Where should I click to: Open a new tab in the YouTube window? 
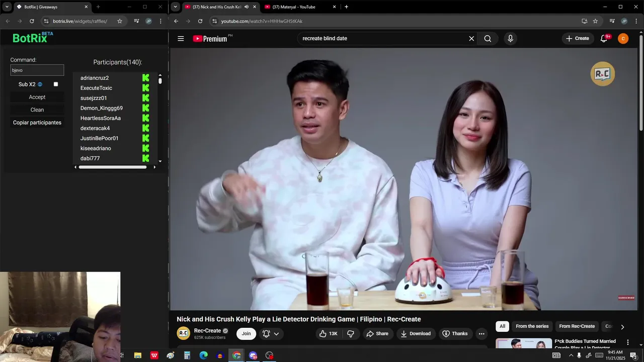pos(346,7)
